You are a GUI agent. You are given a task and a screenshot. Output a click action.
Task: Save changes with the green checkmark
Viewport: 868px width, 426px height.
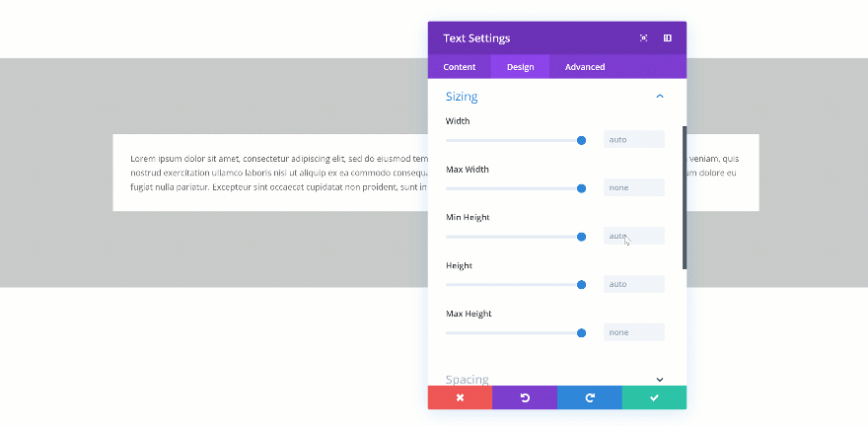[x=654, y=397]
